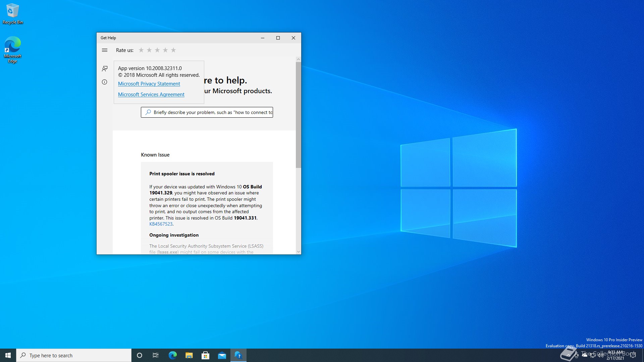Open the Windows Start menu
Screen dimensions: 644x362
click(8, 355)
